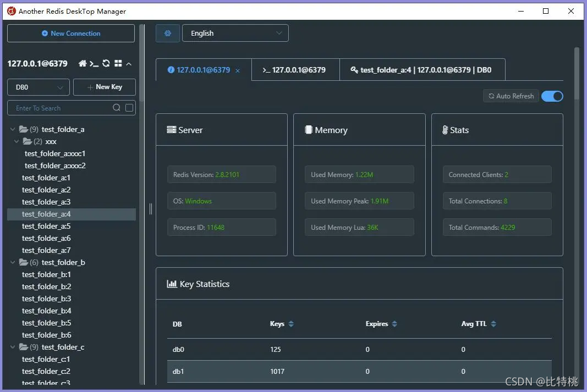Click the settings gear button
This screenshot has height=392, width=587.
pos(168,34)
